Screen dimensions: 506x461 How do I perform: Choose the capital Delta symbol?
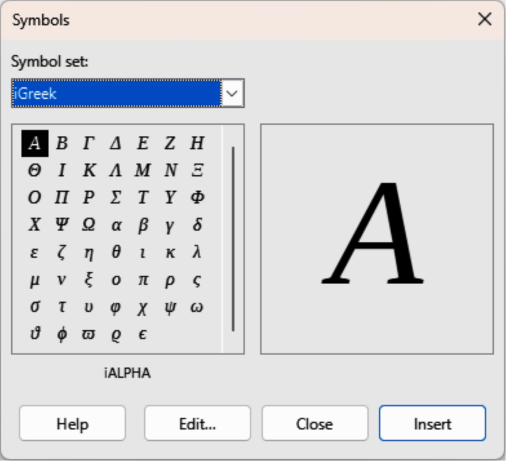tap(116, 143)
